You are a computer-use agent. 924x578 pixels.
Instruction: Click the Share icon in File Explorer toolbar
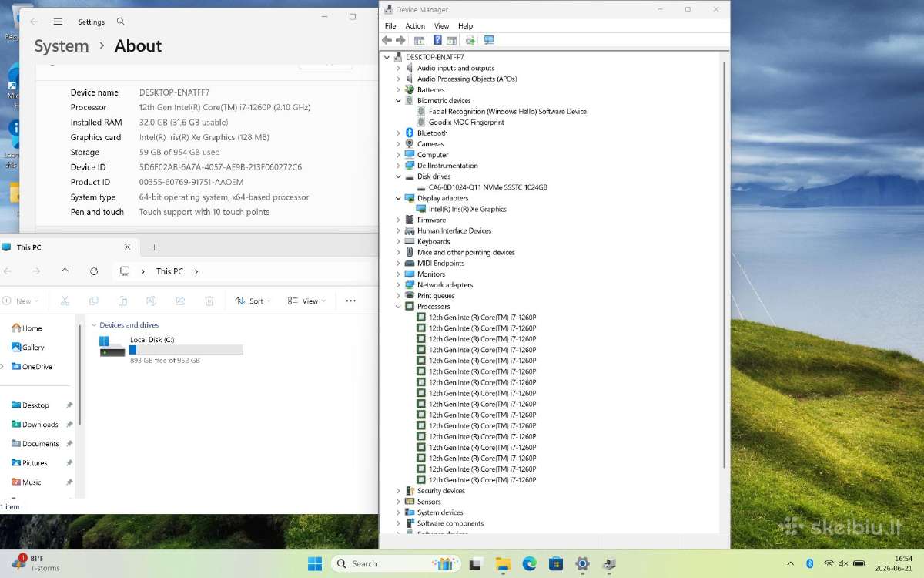180,301
